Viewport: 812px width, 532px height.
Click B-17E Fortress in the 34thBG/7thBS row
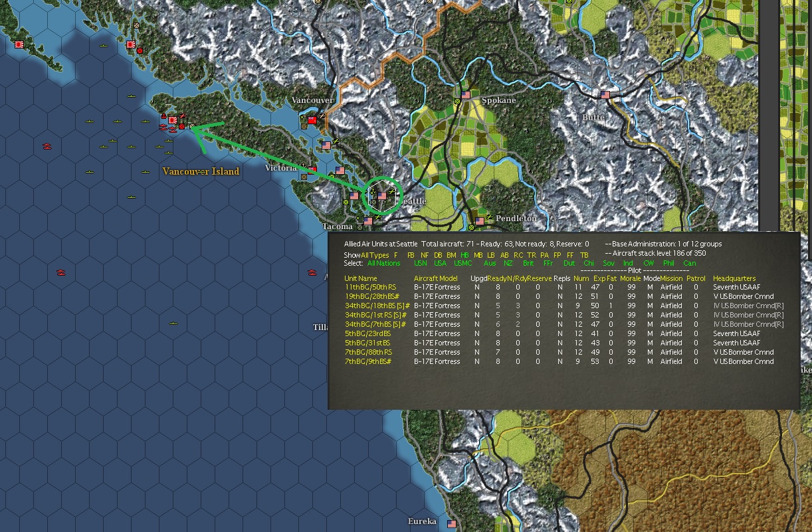pyautogui.click(x=437, y=324)
